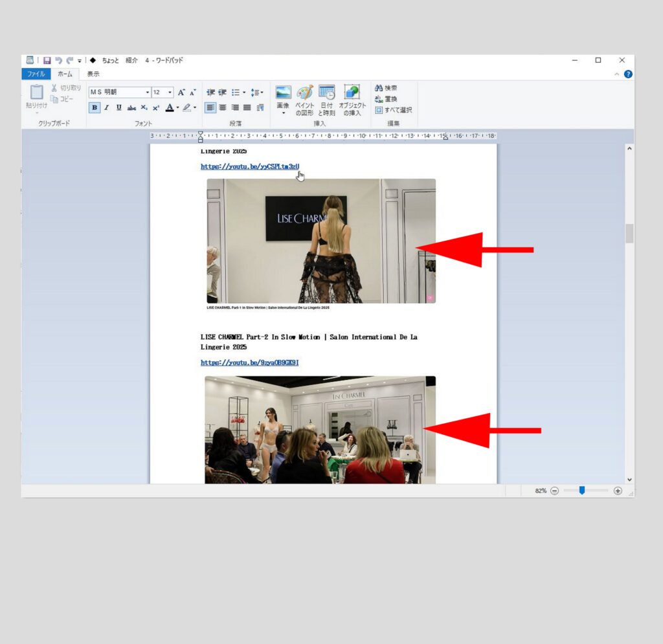663x644 pixels.
Task: Switch to the 表示 ribbon tab
Action: 93,74
